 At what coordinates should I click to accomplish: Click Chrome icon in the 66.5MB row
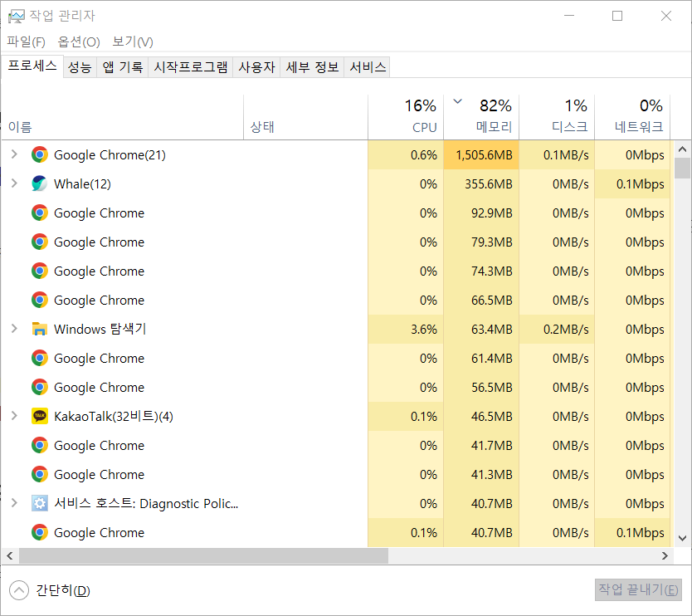click(x=40, y=300)
